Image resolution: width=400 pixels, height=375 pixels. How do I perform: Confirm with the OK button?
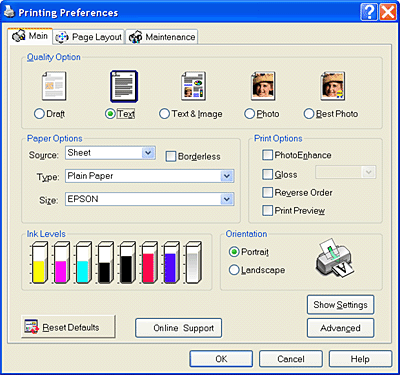221,359
